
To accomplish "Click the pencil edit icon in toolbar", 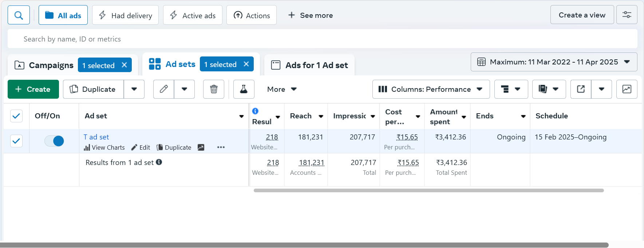I will (x=164, y=89).
